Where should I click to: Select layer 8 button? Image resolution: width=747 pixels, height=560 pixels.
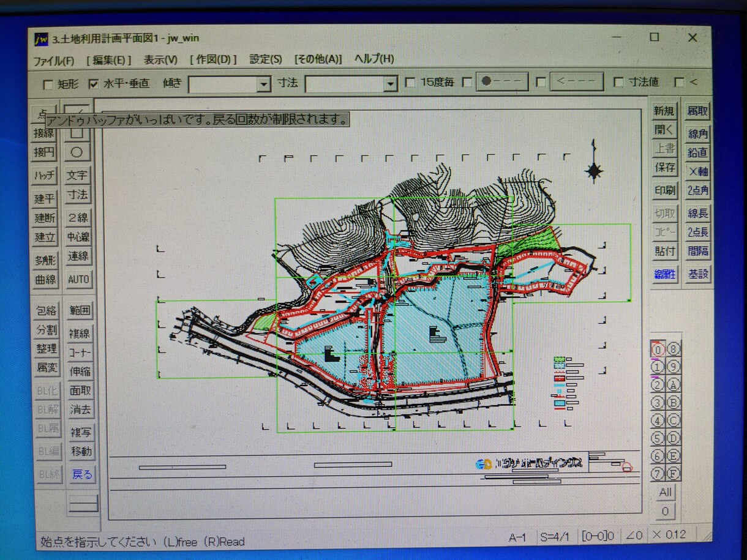673,349
